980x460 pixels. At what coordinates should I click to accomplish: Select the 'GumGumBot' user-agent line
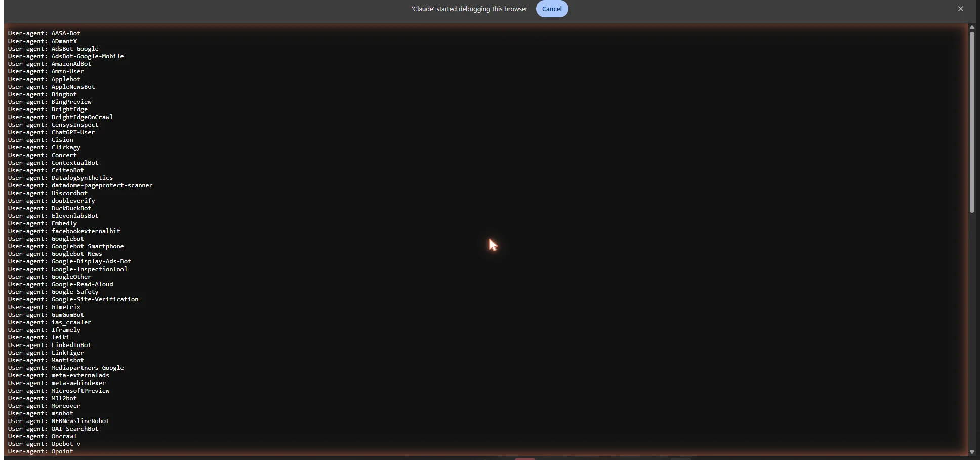[x=46, y=315]
